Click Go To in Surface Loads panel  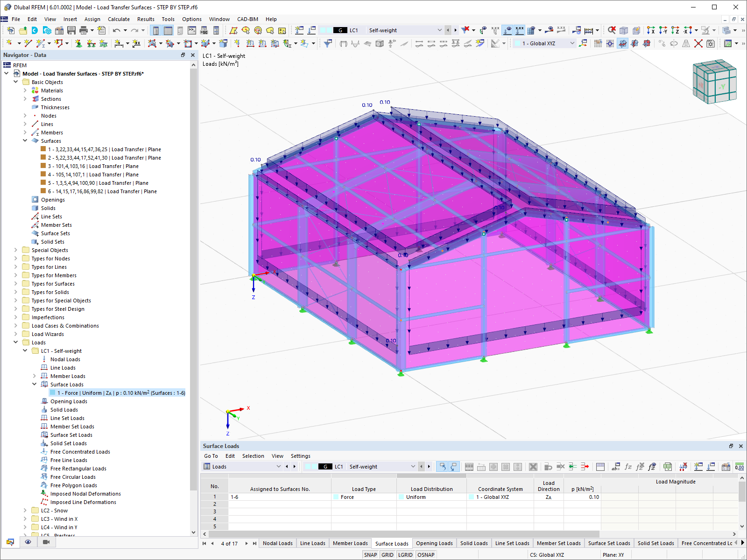[211, 456]
